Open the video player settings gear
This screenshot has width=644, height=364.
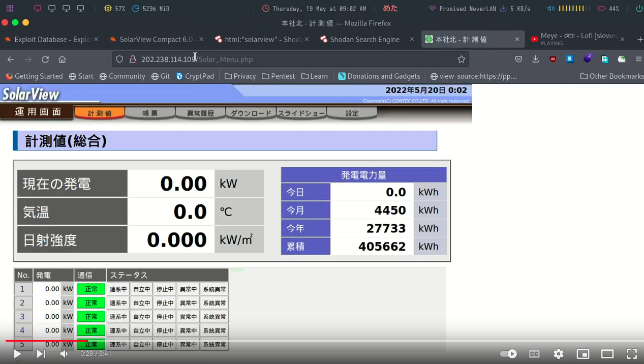coord(558,353)
